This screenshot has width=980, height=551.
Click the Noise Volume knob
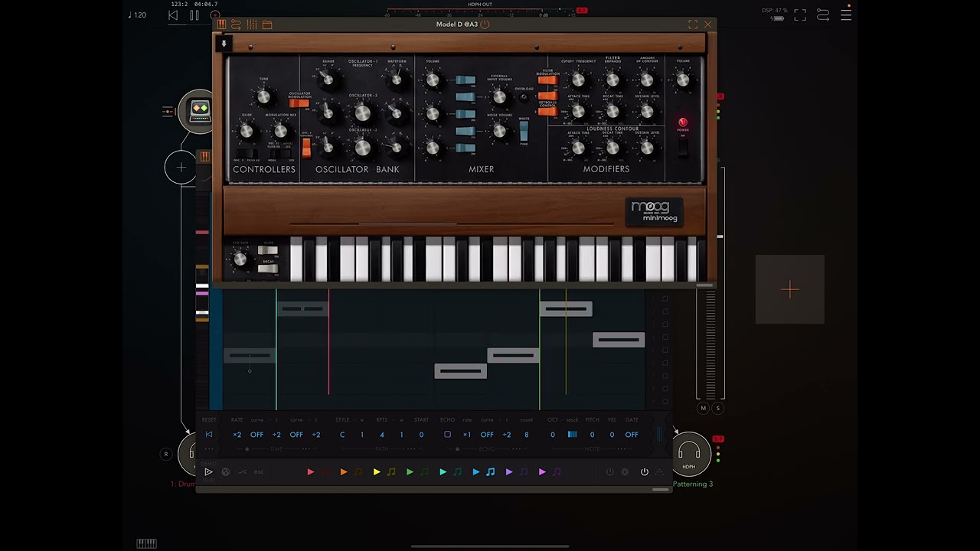click(x=499, y=132)
